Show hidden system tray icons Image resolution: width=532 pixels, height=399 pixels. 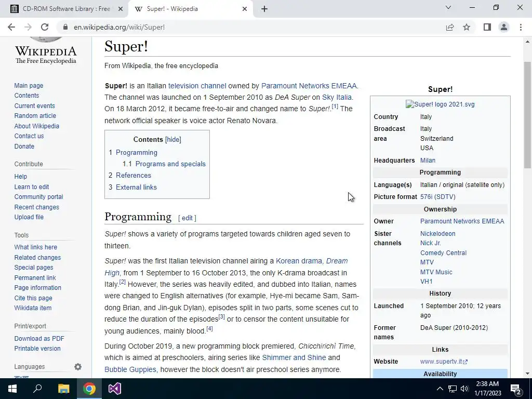pyautogui.click(x=440, y=389)
